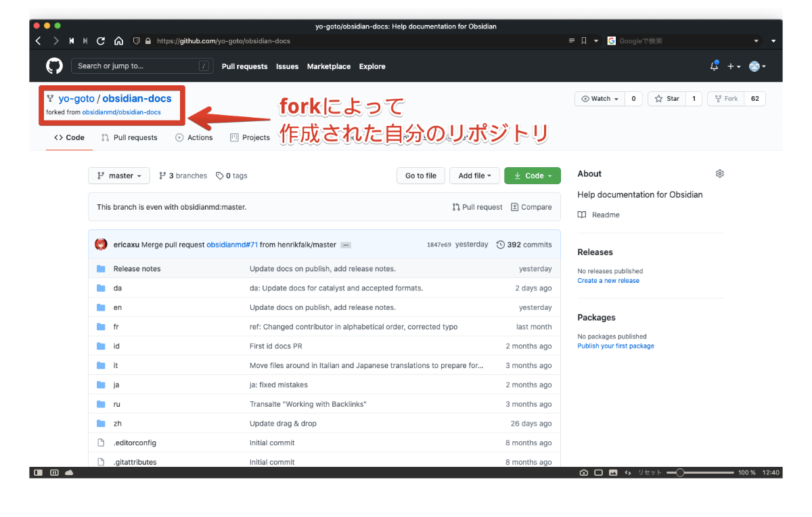Image resolution: width=812 pixels, height=517 pixels.
Task: Click the commit message ellipsis button
Action: [x=346, y=245]
